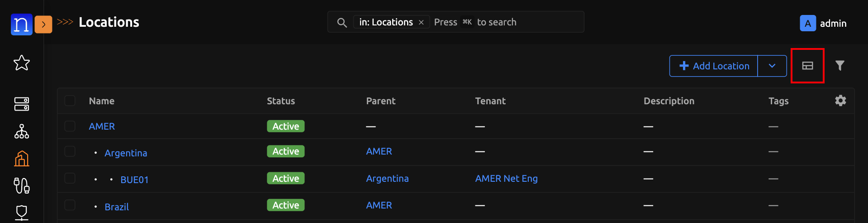Open the Add Location dropdown arrow
The width and height of the screenshot is (868, 223).
tap(772, 66)
